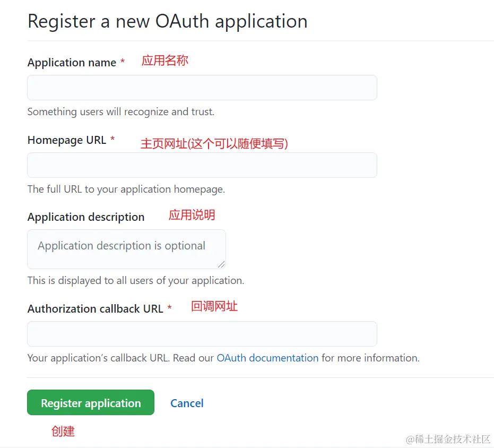Select the Authorization callback URL label
Screen dimensions: 494x448
point(96,308)
